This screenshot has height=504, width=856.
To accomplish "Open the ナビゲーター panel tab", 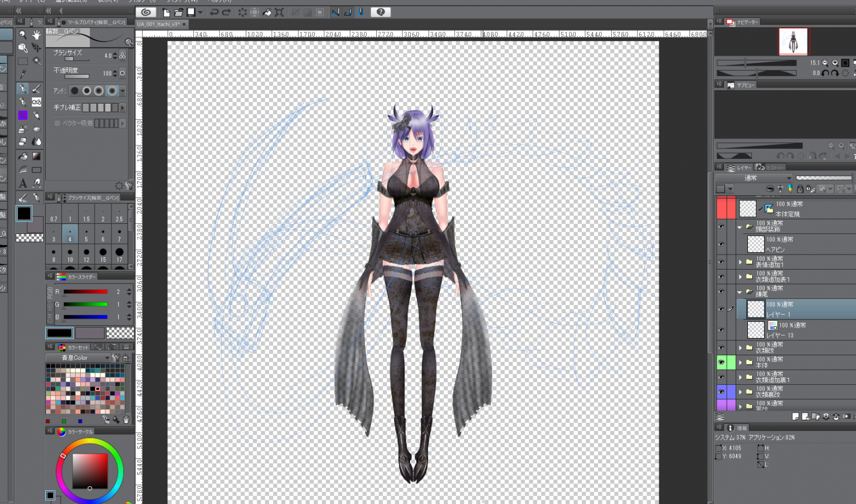I will pyautogui.click(x=743, y=22).
